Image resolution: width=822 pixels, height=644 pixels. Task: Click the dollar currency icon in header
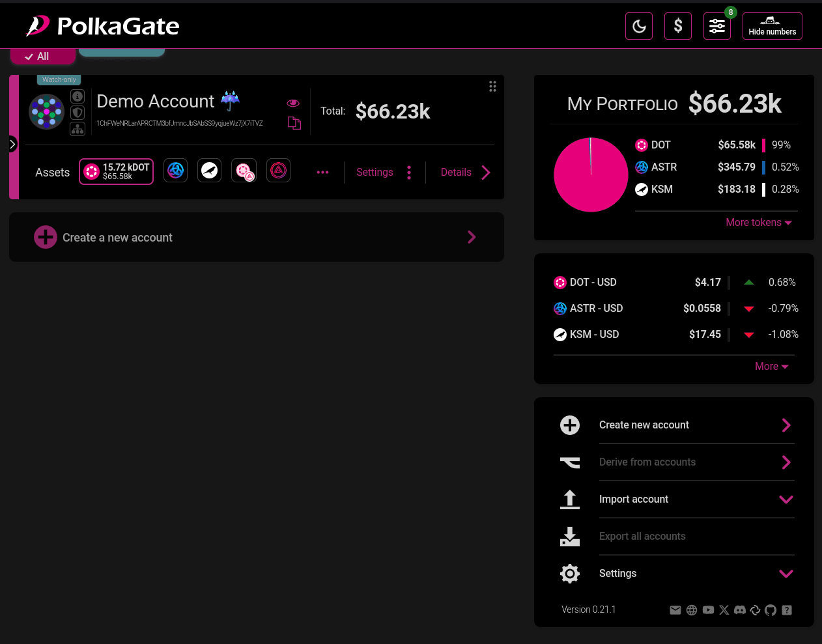click(x=677, y=26)
